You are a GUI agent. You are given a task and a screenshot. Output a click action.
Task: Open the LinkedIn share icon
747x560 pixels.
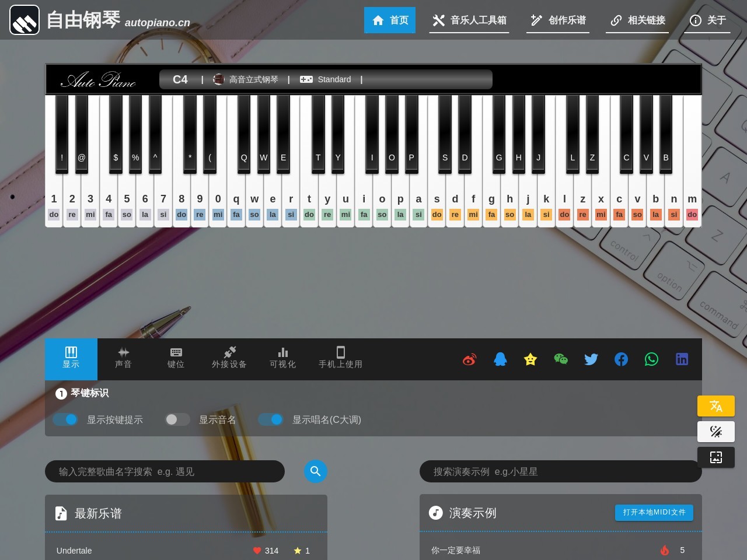[682, 359]
